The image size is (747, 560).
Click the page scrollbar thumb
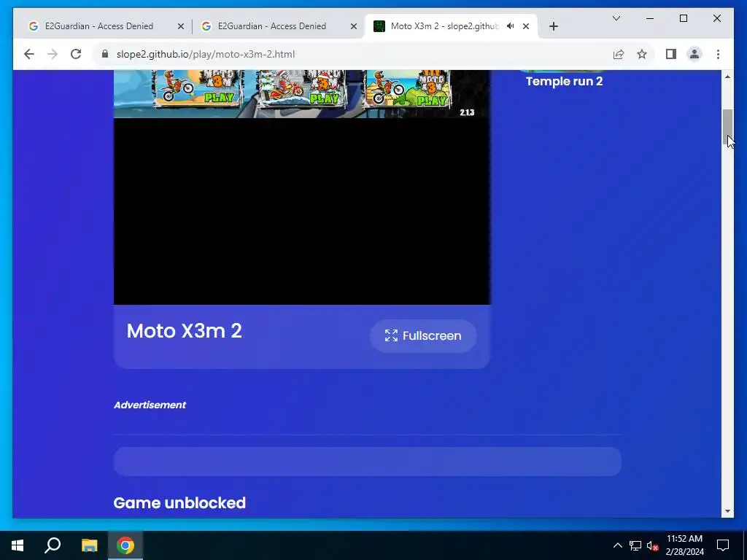tap(727, 127)
